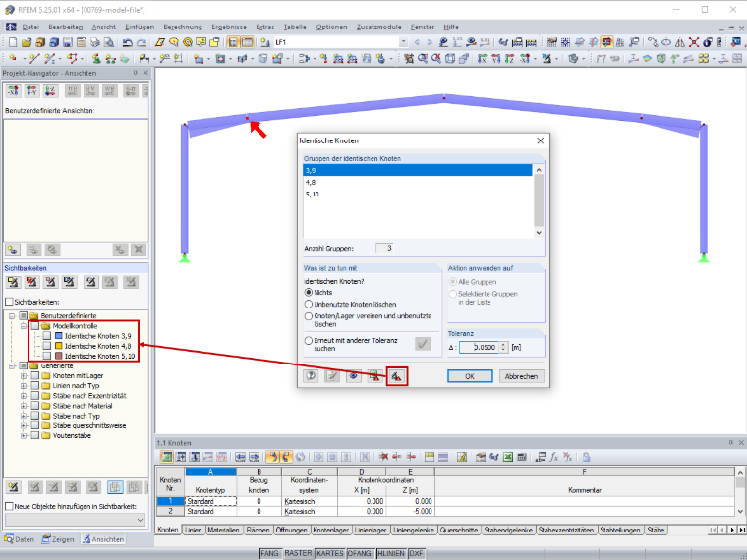Image resolution: width=747 pixels, height=560 pixels.
Task: Expand the Linien nach Typ folder
Action: 24,386
